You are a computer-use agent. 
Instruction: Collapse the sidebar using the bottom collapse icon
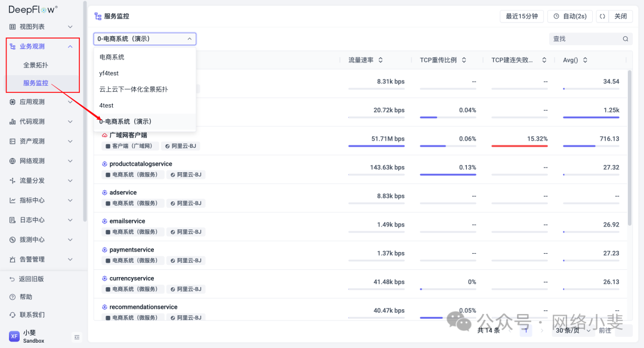coord(77,337)
